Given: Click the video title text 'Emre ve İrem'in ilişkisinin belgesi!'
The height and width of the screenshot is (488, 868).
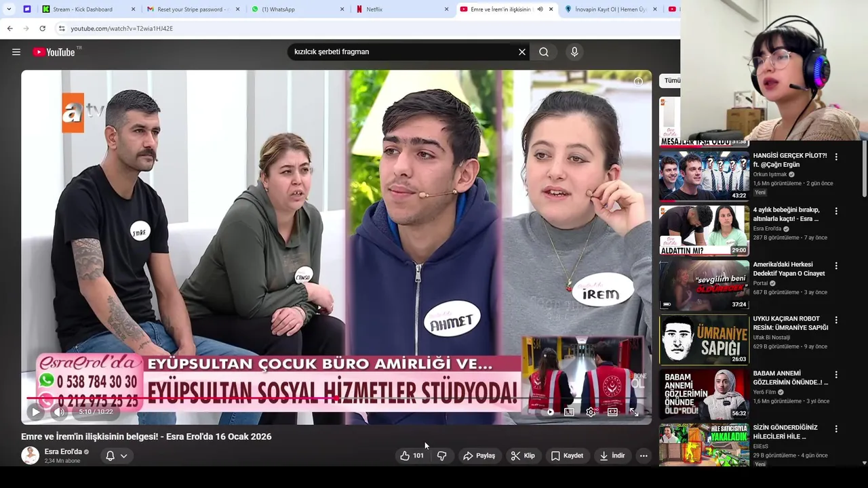Looking at the screenshot, I should click(91, 436).
